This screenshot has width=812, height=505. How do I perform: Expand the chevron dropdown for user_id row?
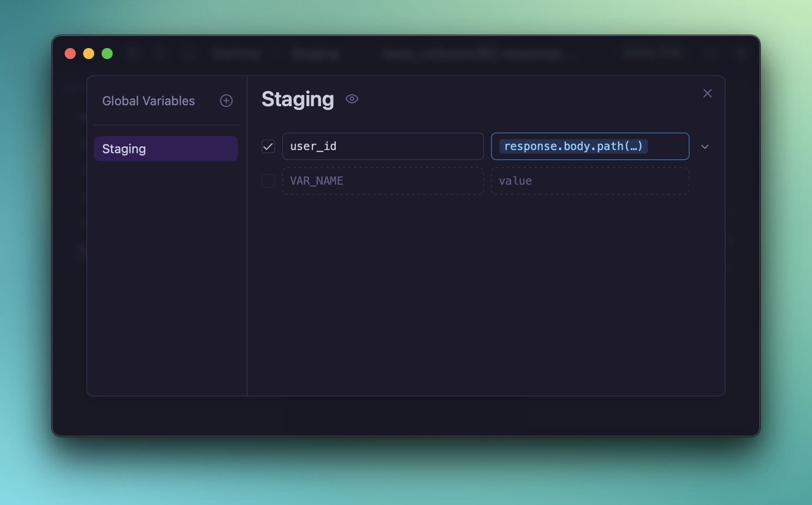704,147
